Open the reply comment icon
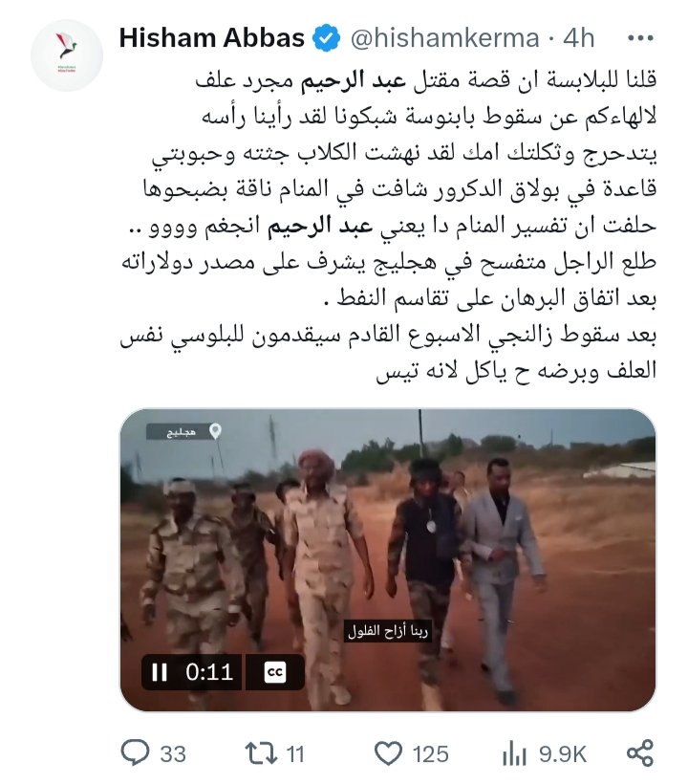 [135, 753]
